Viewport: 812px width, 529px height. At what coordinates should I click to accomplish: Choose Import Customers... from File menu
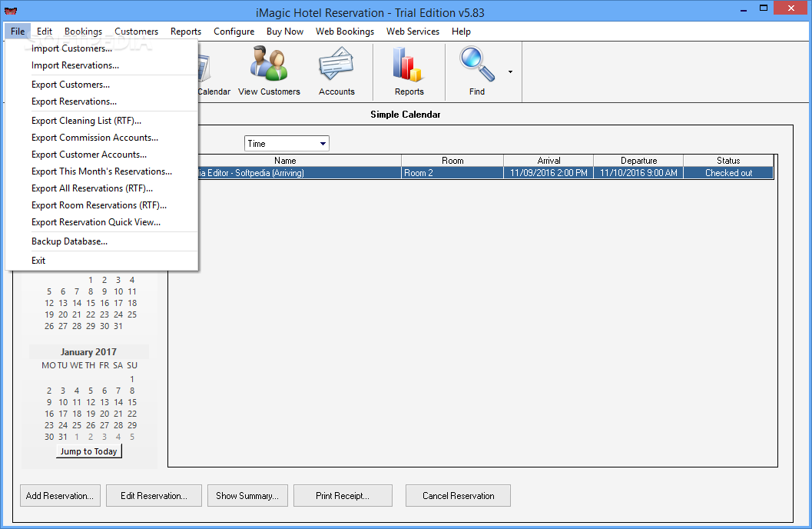pos(102,48)
